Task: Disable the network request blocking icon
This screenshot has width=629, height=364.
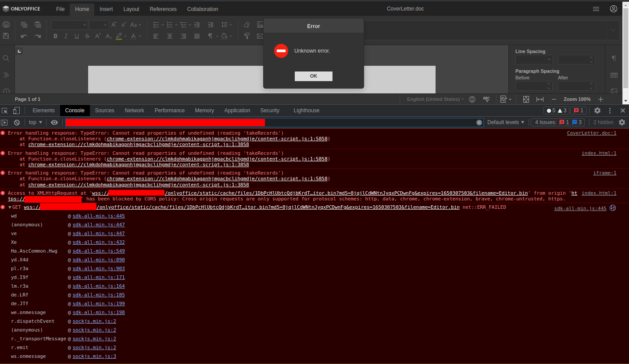Action: pos(17,122)
